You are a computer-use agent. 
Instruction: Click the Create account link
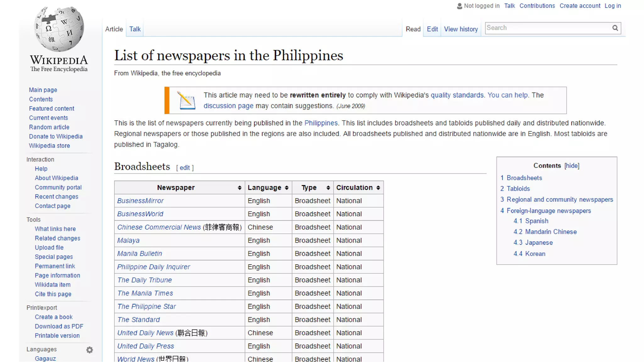[580, 6]
